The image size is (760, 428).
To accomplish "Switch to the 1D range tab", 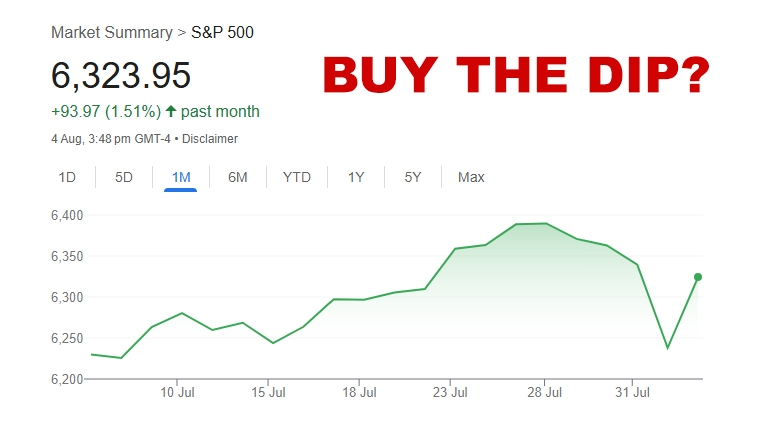I will pyautogui.click(x=67, y=177).
